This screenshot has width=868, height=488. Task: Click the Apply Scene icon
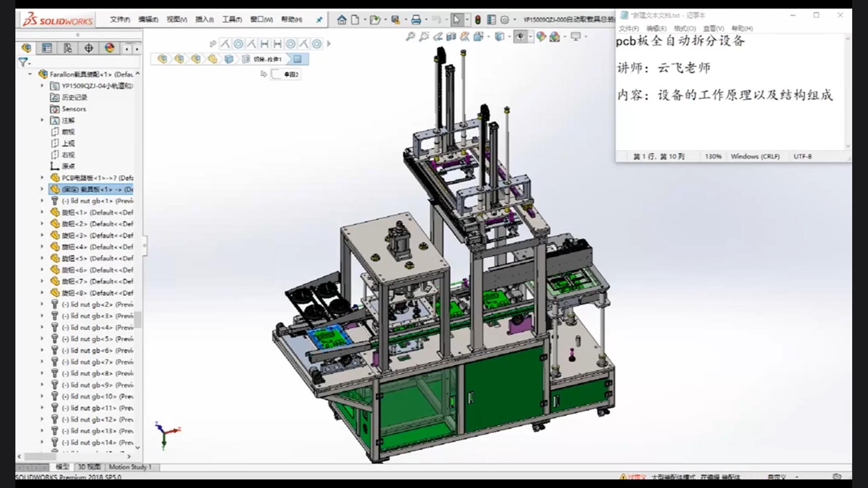[x=555, y=37]
